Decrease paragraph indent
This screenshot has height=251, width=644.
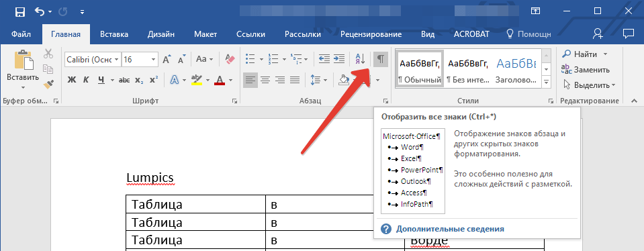pos(324,60)
